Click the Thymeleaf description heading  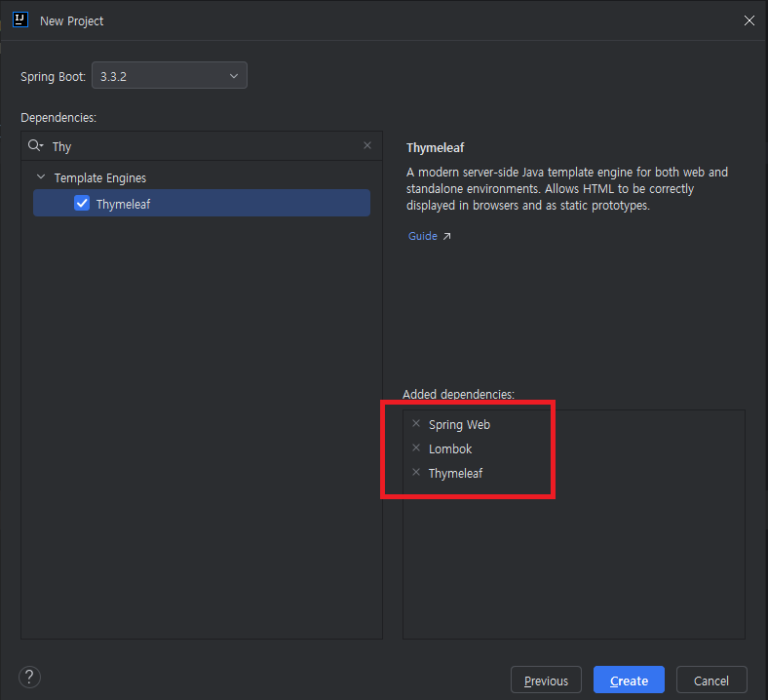435,148
